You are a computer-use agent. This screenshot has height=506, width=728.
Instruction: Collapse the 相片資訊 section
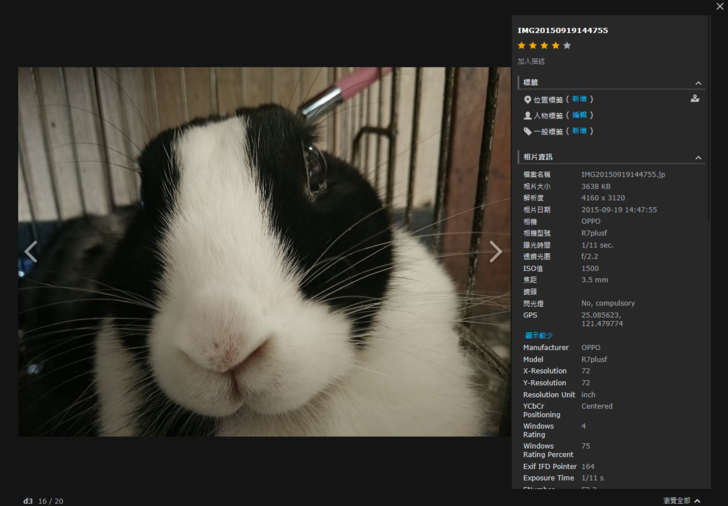(698, 157)
